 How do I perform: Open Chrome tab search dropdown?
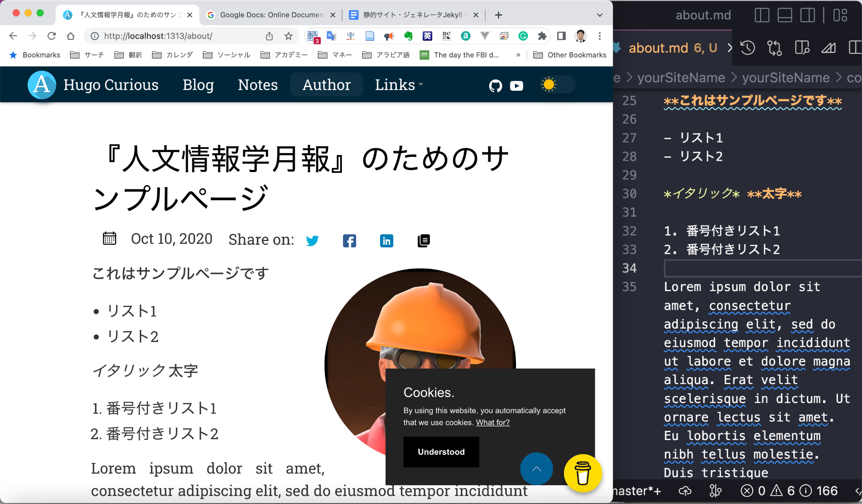tap(600, 15)
